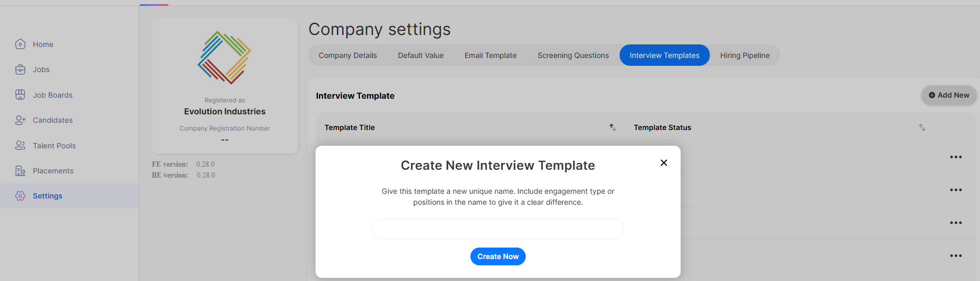
Task: Open the third row's three-dot menu
Action: tap(956, 223)
